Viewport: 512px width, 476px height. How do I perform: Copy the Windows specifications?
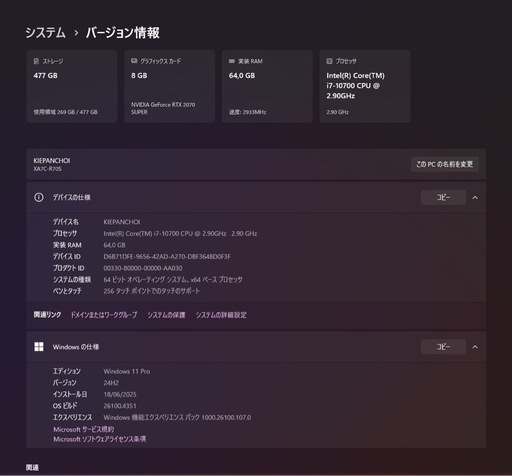(x=443, y=347)
